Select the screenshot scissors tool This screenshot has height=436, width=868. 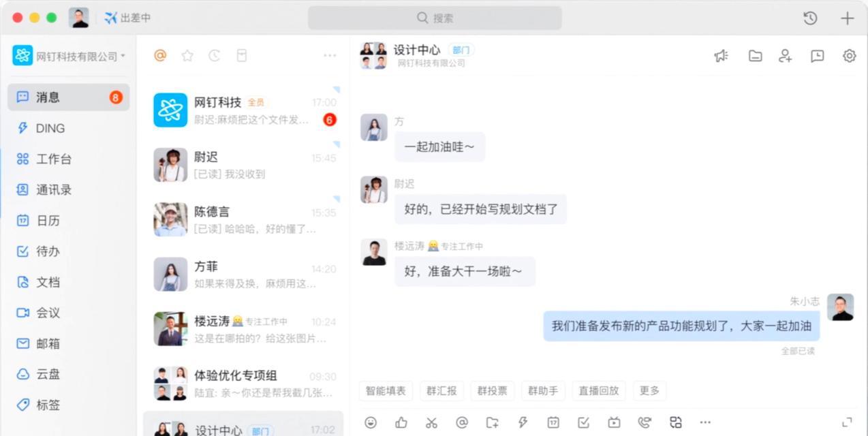click(x=431, y=422)
